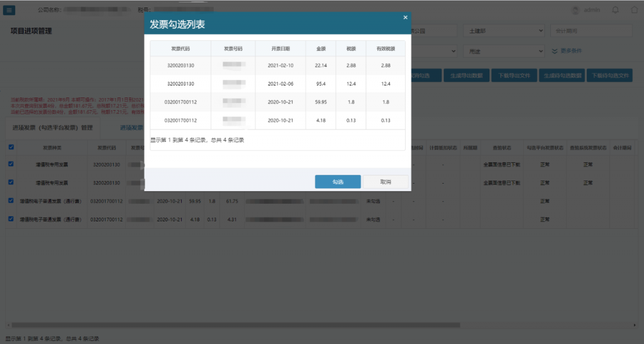Viewport: 644px width, 344px height.
Task: Open the hamburger menu icon at top-left
Action: (9, 10)
